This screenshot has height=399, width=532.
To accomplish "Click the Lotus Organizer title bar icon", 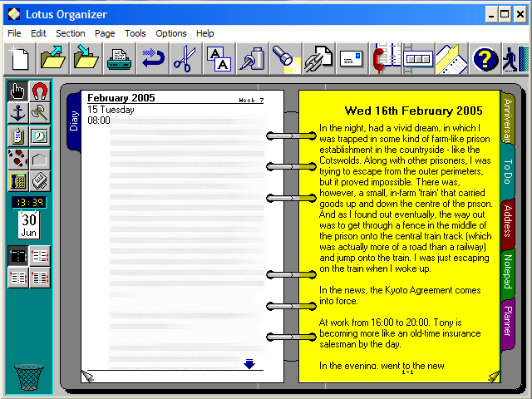I will tap(14, 14).
